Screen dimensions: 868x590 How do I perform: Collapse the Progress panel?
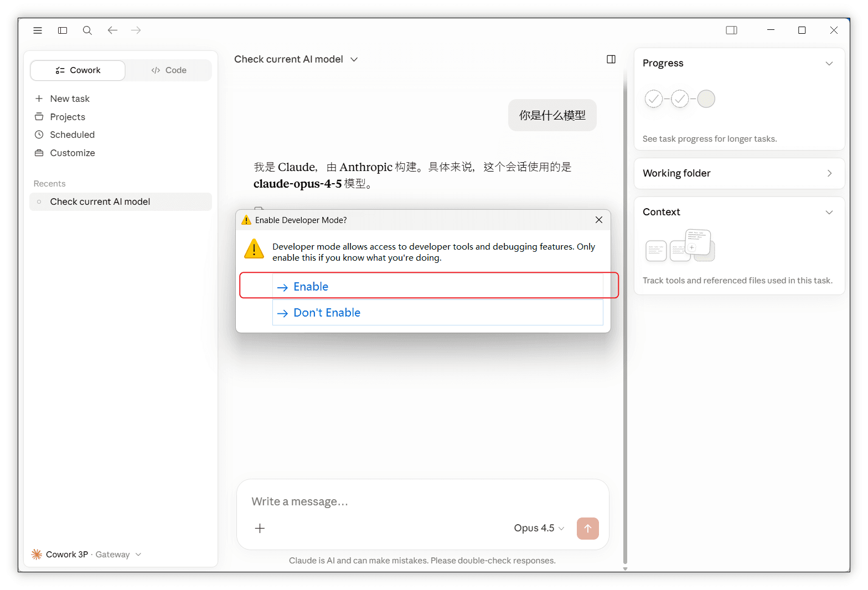829,64
